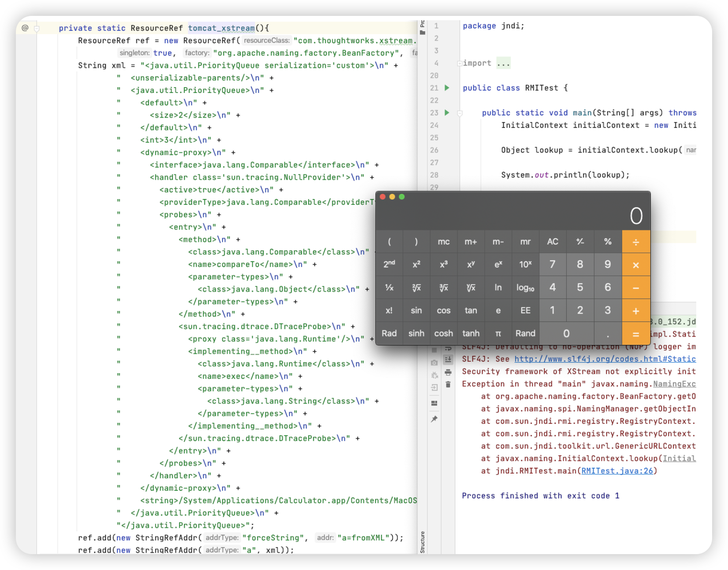Open the Structure side tab

pos(422,542)
